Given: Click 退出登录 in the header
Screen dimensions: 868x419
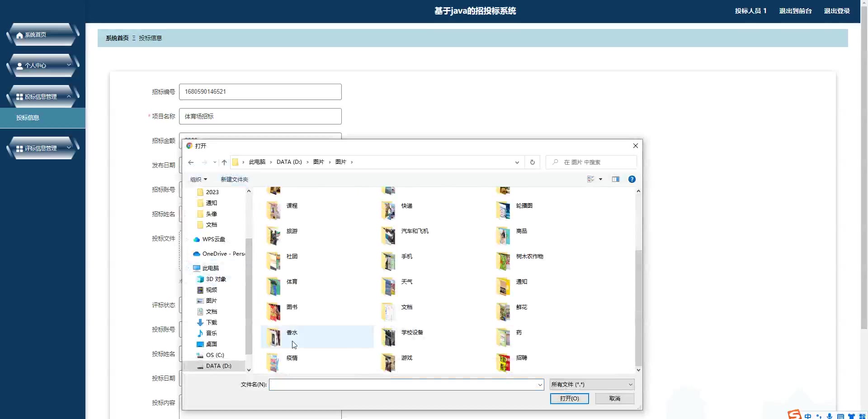Looking at the screenshot, I should point(837,11).
